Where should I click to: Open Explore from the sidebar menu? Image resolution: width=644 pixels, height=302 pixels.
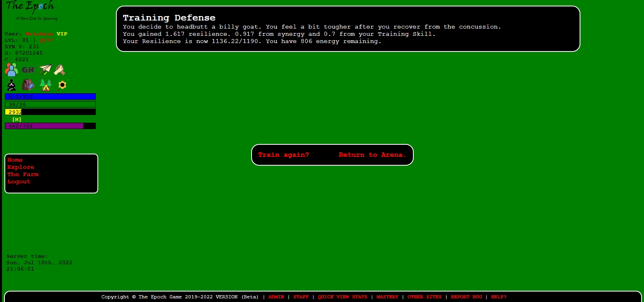[21, 167]
